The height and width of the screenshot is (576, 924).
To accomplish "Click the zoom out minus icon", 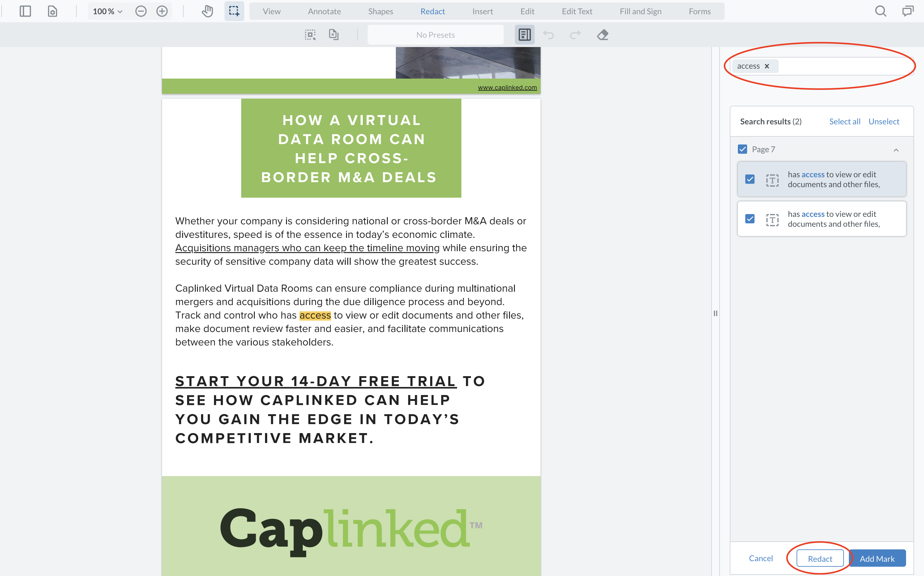I will [x=141, y=11].
